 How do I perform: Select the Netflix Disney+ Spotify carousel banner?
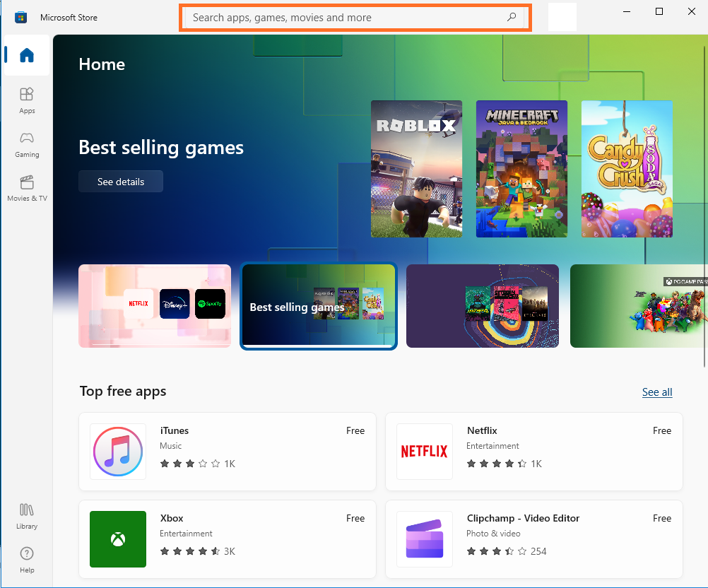pyautogui.click(x=155, y=306)
